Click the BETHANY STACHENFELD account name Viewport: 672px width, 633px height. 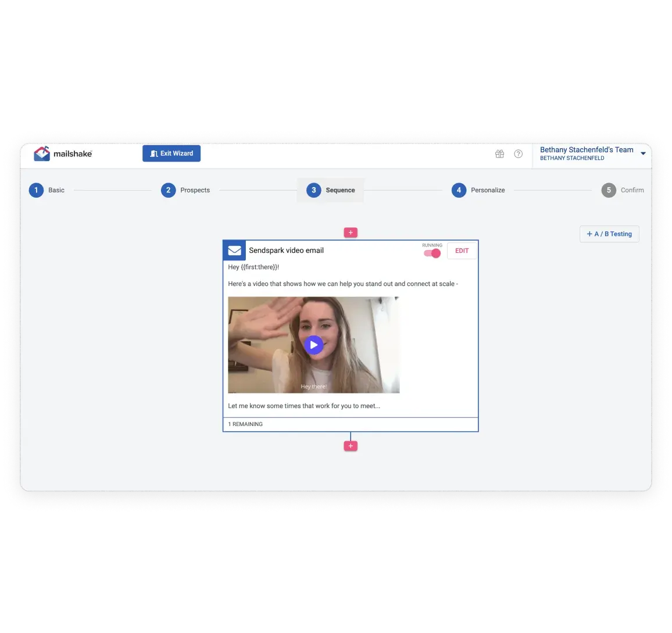coord(571,158)
